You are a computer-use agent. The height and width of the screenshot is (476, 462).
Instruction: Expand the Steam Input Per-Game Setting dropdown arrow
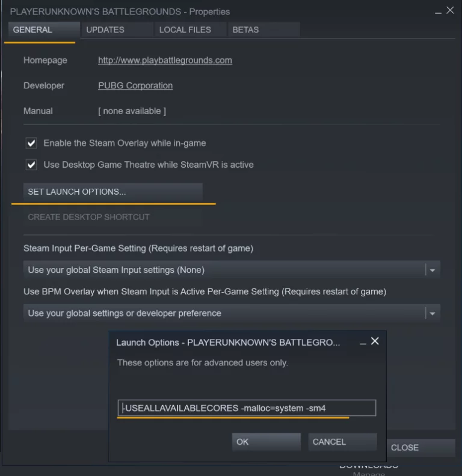click(432, 270)
